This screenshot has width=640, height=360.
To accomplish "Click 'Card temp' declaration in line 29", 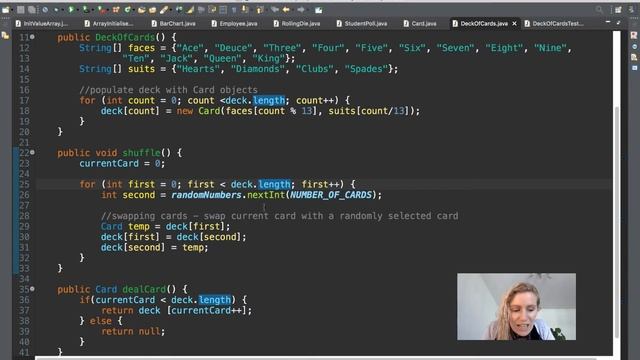I will pyautogui.click(x=125, y=227).
